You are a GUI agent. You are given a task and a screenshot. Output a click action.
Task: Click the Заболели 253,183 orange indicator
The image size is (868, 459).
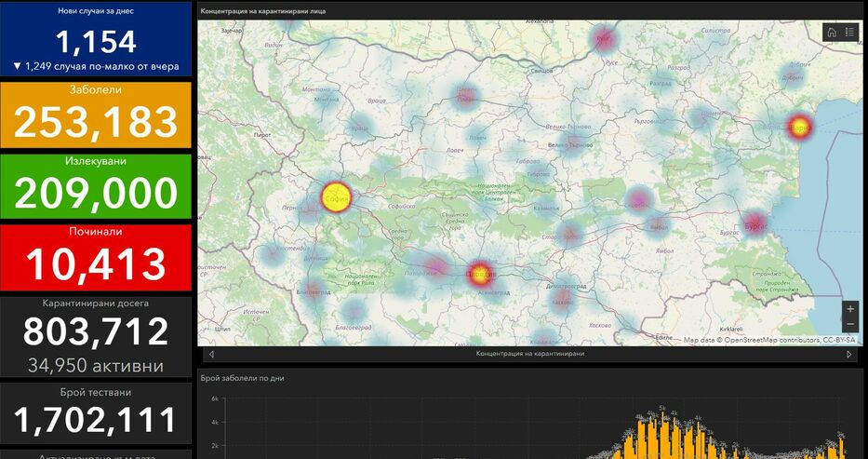tap(96, 115)
